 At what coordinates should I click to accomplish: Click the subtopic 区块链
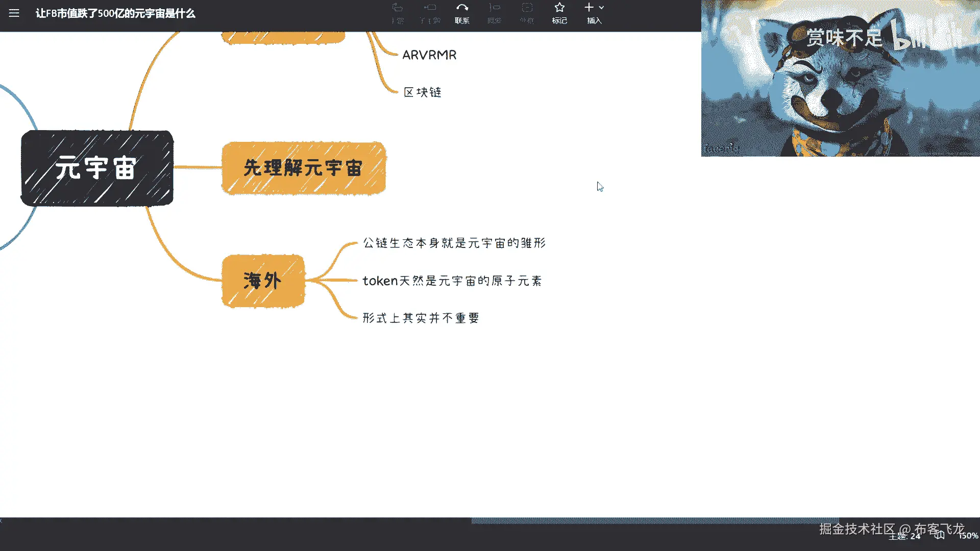422,92
